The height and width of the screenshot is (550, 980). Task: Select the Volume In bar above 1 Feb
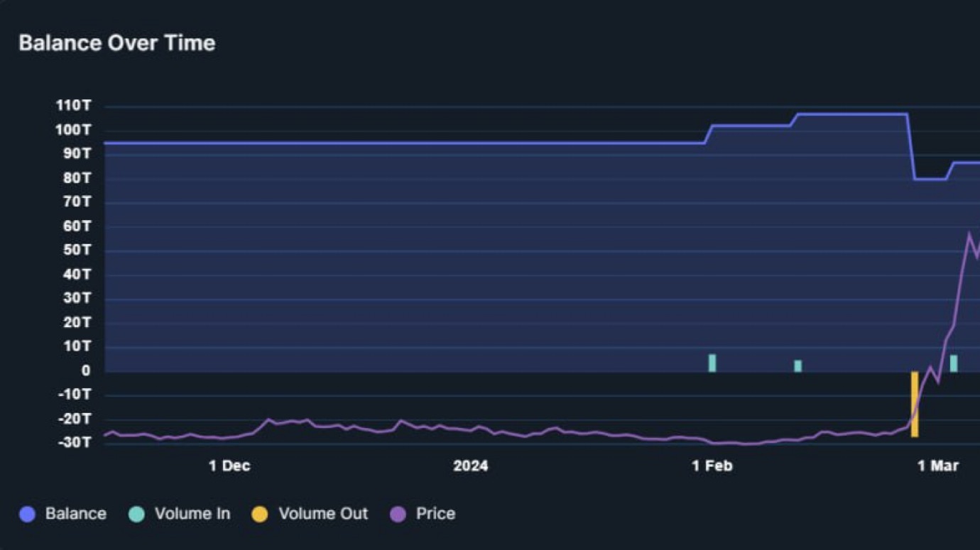[712, 363]
